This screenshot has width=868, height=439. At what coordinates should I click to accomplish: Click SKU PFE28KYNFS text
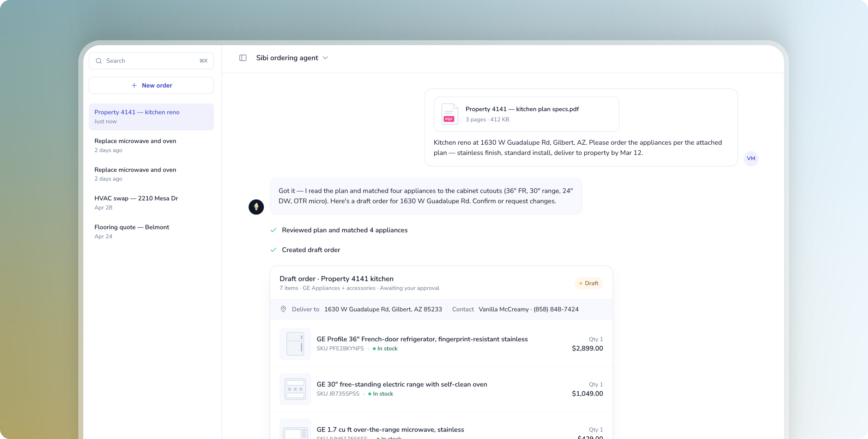pyautogui.click(x=340, y=349)
